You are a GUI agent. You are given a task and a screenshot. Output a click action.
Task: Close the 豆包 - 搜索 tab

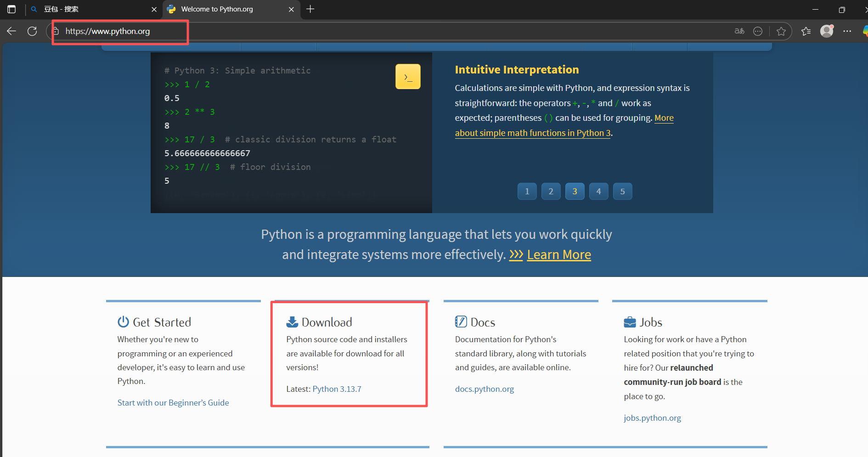click(154, 10)
